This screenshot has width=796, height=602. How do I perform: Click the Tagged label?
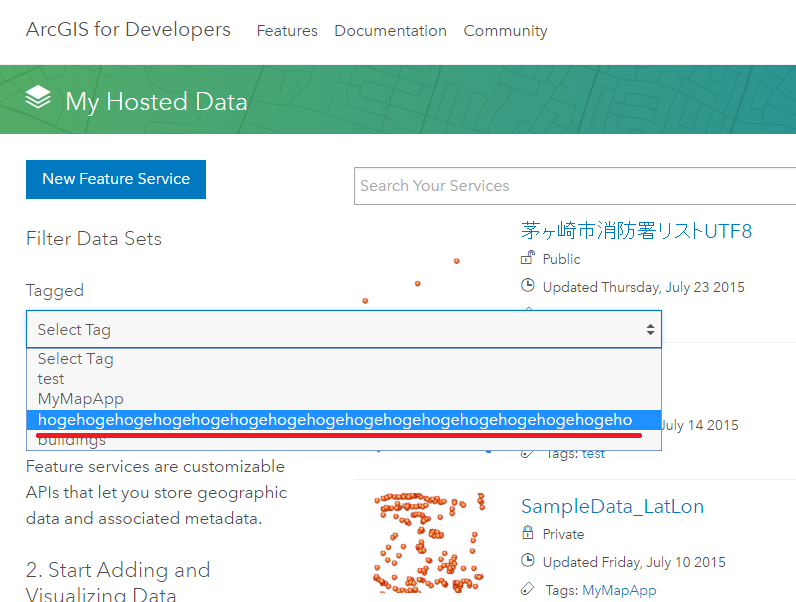pos(55,290)
